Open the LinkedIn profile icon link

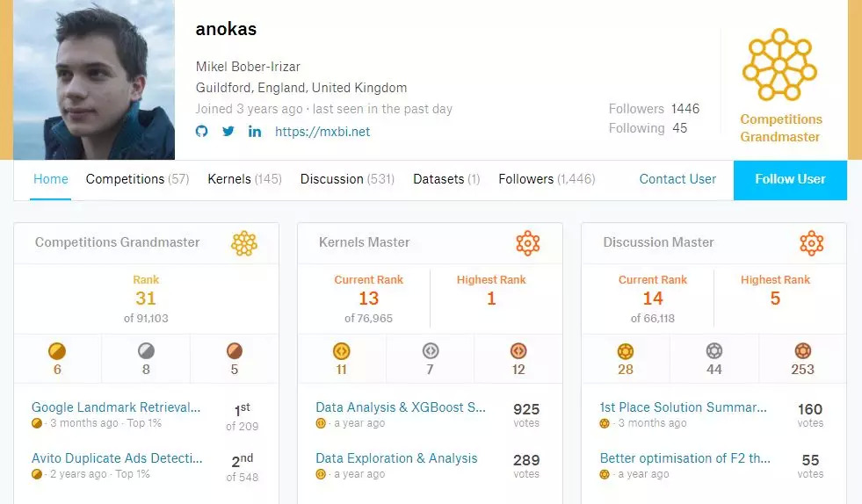[255, 132]
